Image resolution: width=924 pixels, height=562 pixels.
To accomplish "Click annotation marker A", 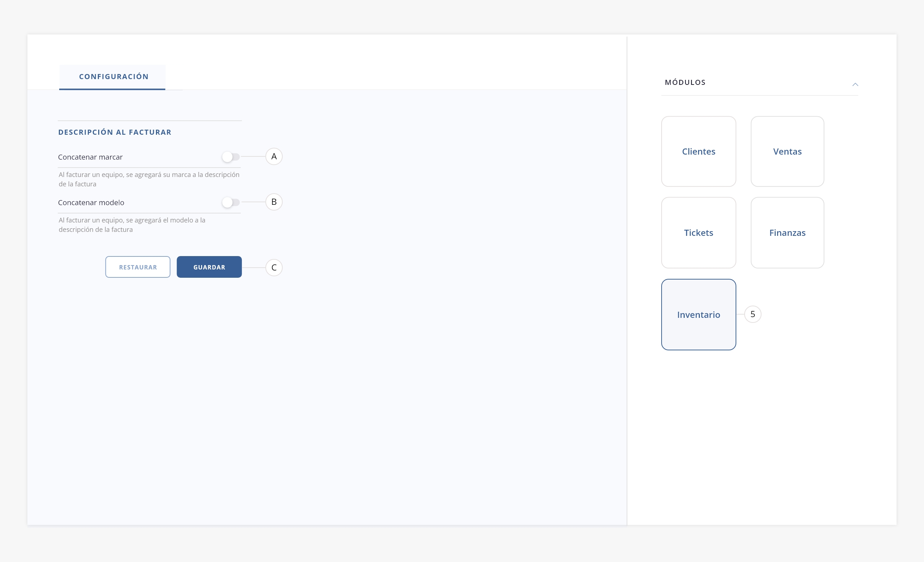I will pyautogui.click(x=274, y=156).
